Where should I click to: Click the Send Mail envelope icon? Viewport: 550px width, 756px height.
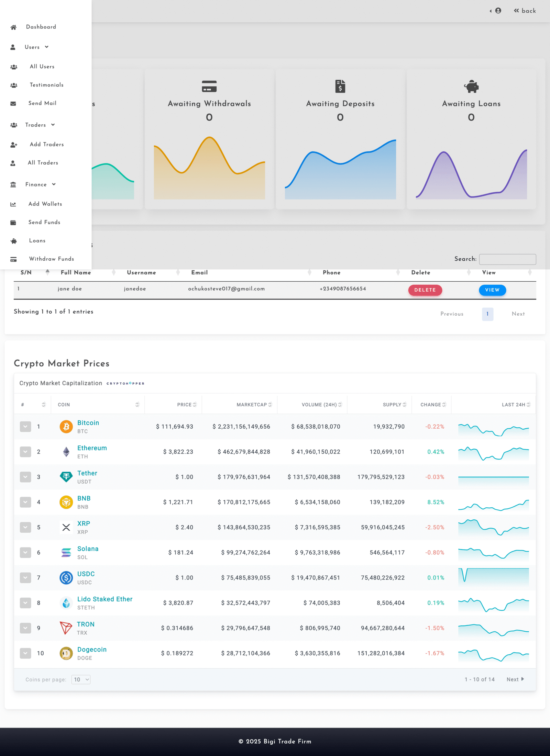pyautogui.click(x=13, y=103)
